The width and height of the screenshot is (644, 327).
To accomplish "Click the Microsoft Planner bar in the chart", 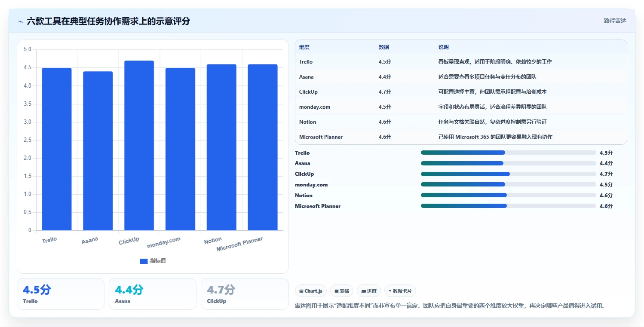I will coord(263,147).
